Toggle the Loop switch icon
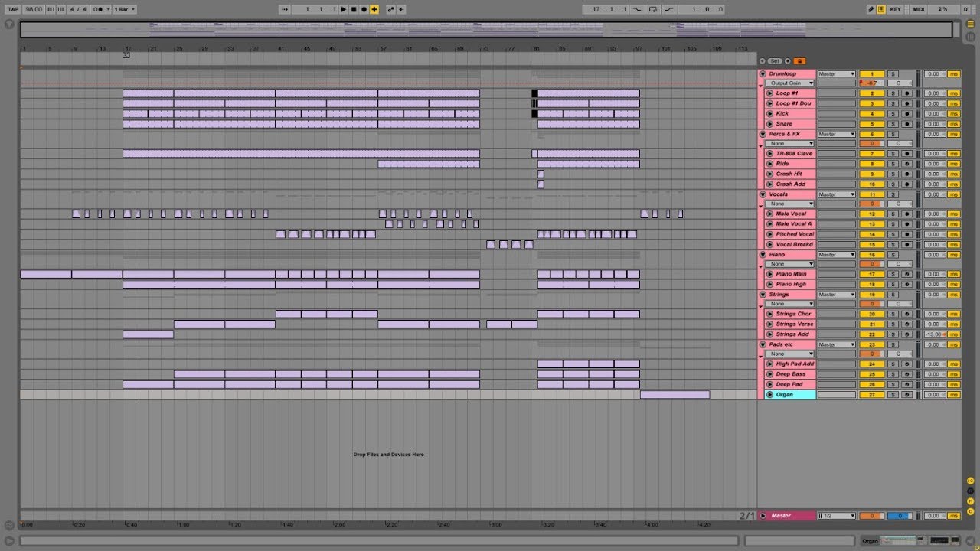 tap(653, 9)
